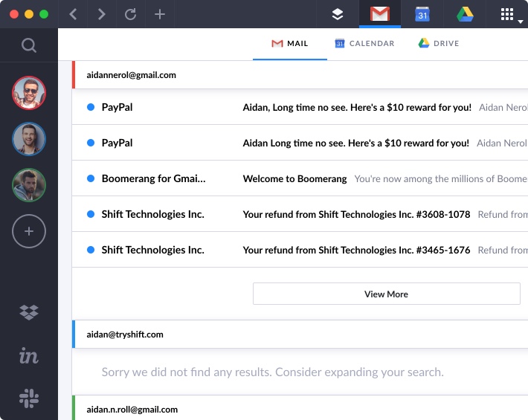Open InVision from the sidebar
The height and width of the screenshot is (420, 528).
click(29, 355)
